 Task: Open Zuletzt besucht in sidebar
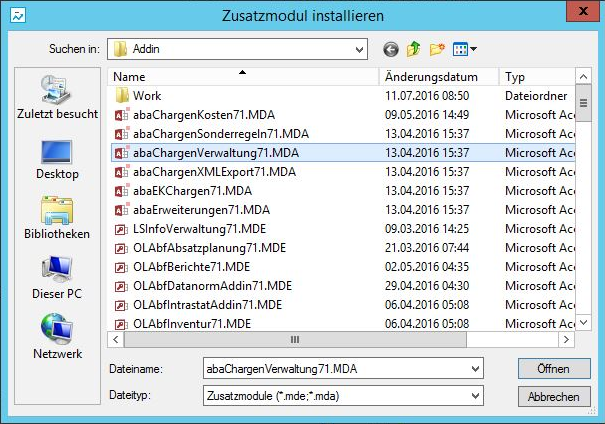pyautogui.click(x=56, y=101)
